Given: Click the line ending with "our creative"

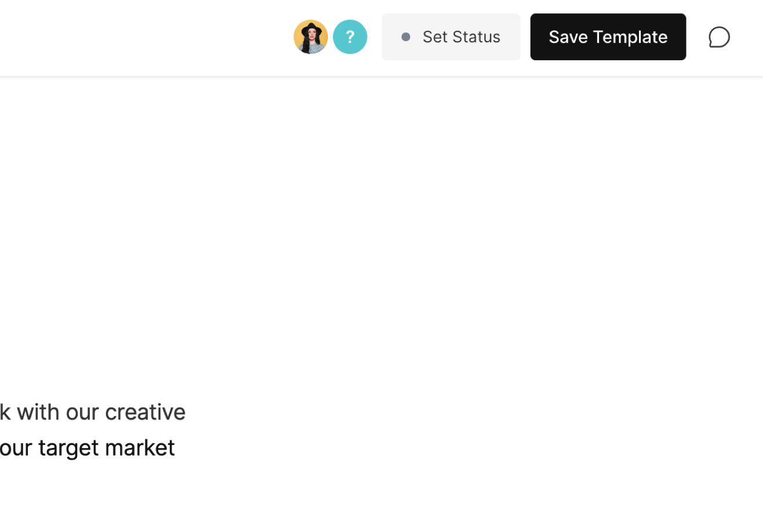Looking at the screenshot, I should [x=93, y=412].
